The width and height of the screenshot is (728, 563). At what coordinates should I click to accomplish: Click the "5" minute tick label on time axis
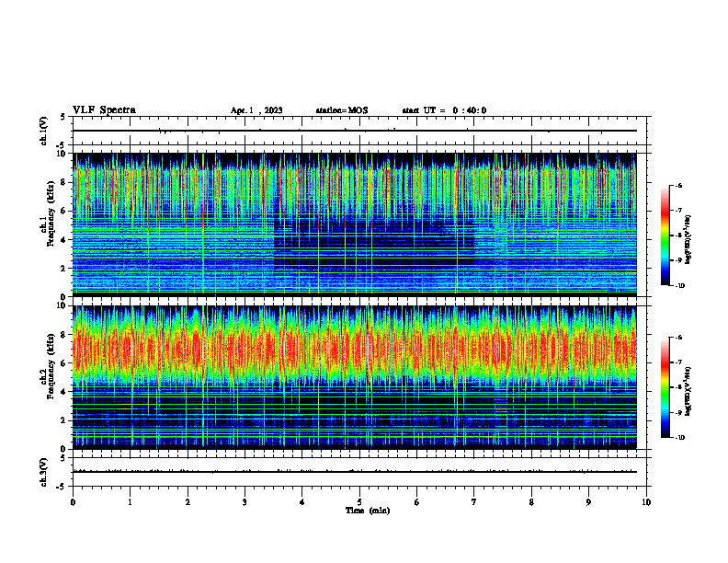[359, 502]
